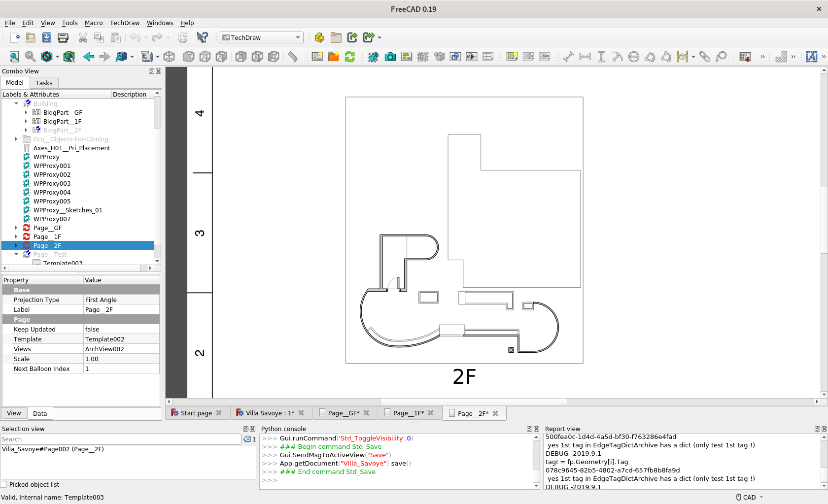Switch to the Page__GF document tab
Screen dimensions: 828x504
(344, 413)
